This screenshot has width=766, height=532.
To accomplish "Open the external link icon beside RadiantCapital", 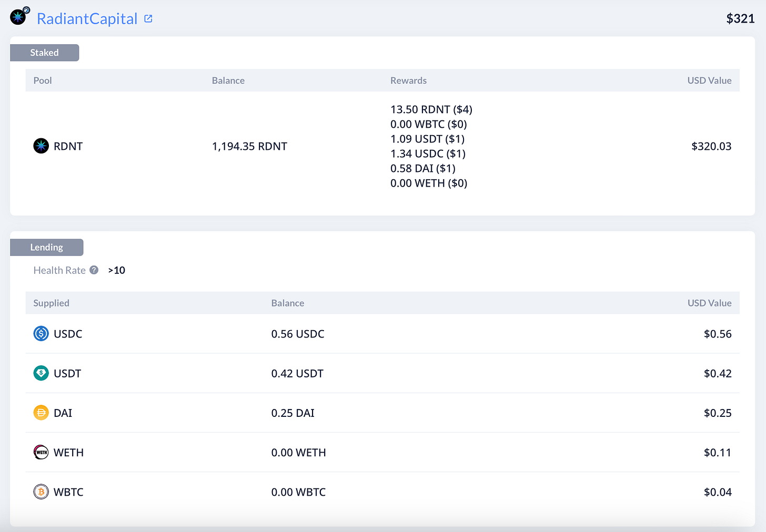I will [148, 19].
